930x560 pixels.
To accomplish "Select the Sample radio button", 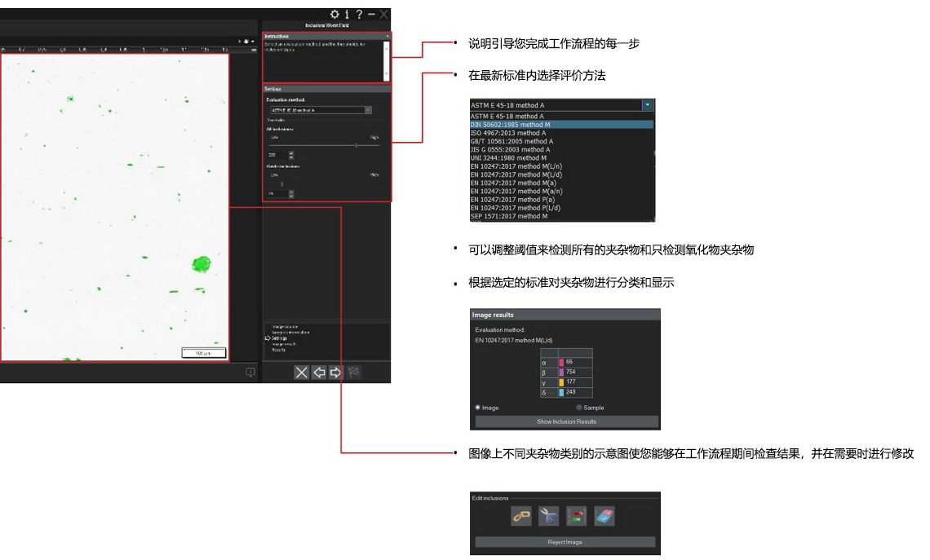I will [x=579, y=408].
